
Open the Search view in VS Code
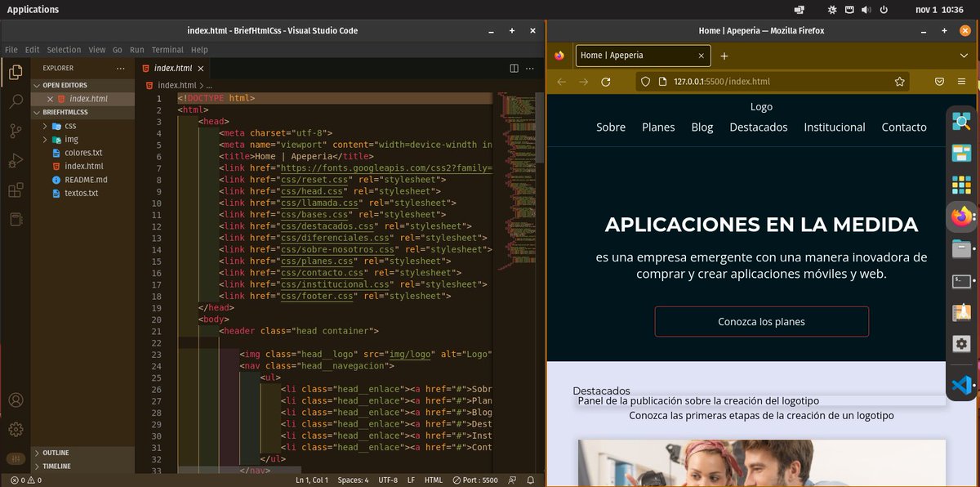click(x=16, y=101)
